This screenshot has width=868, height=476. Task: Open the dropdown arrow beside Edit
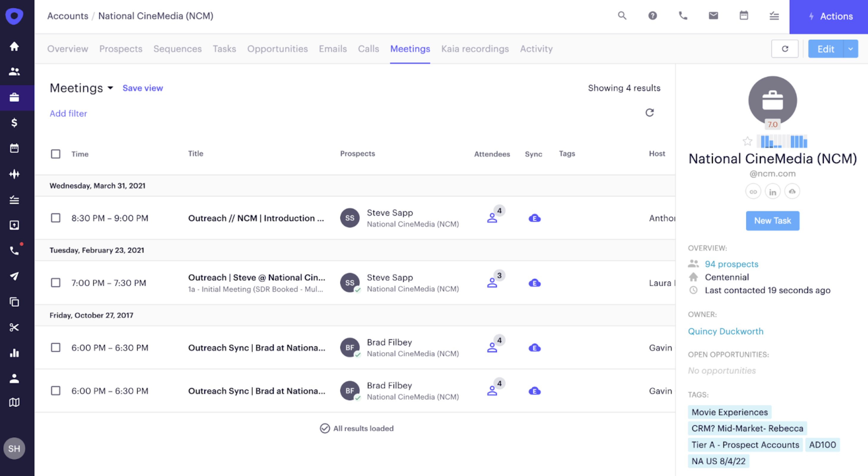[x=850, y=49]
